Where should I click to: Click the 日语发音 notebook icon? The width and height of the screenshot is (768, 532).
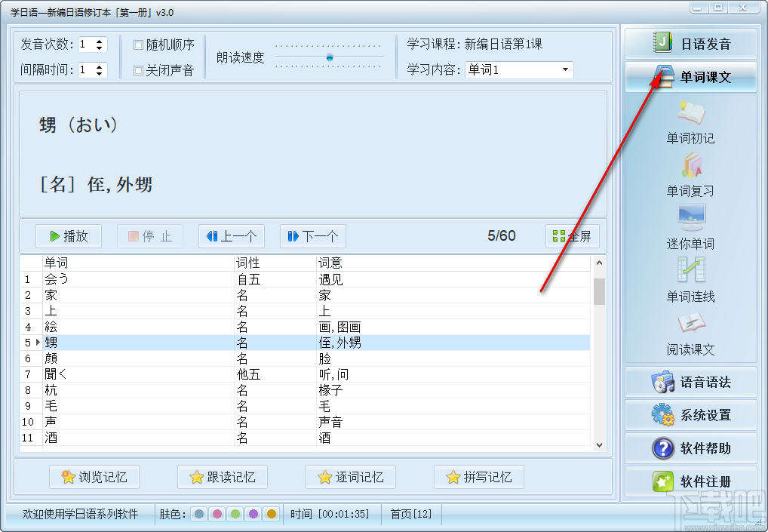(662, 43)
